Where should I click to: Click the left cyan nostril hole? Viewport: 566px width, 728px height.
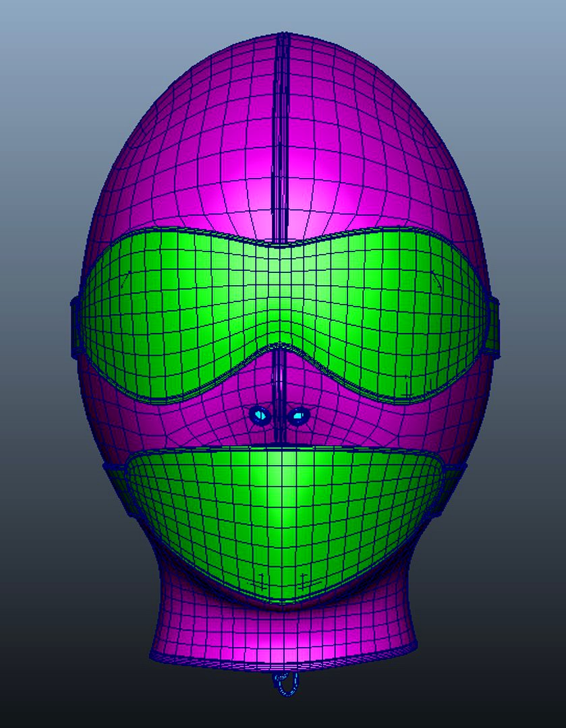259,415
